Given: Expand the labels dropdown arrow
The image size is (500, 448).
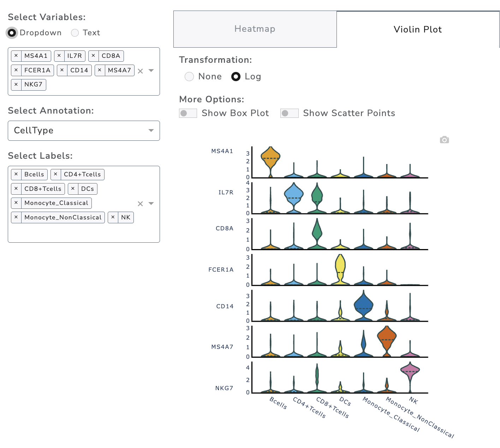Looking at the screenshot, I should (x=151, y=204).
